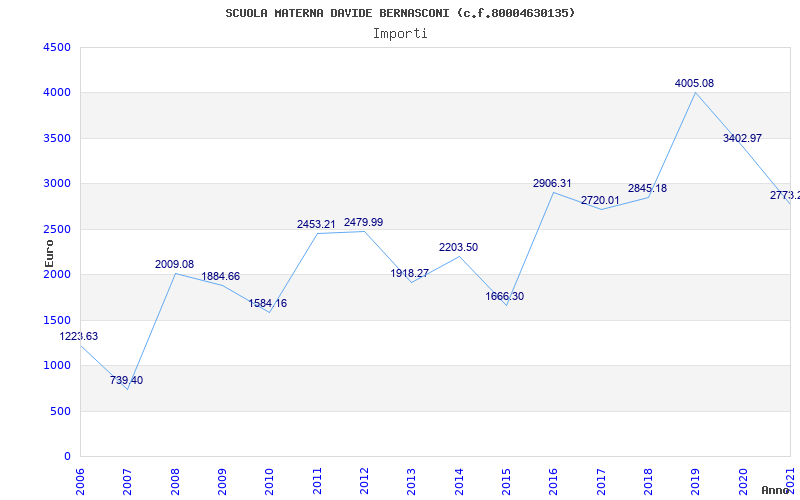The image size is (800, 500).
Task: Click the Importi subtitle
Action: pyautogui.click(x=400, y=34)
